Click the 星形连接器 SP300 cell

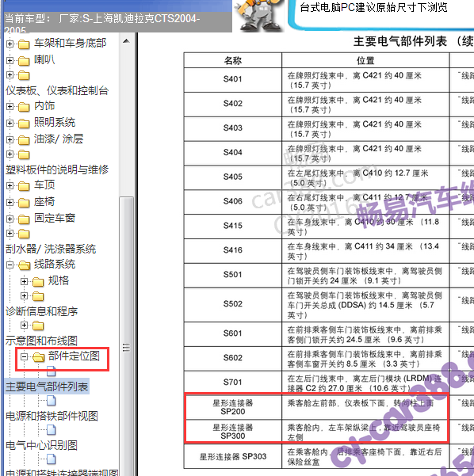233,432
